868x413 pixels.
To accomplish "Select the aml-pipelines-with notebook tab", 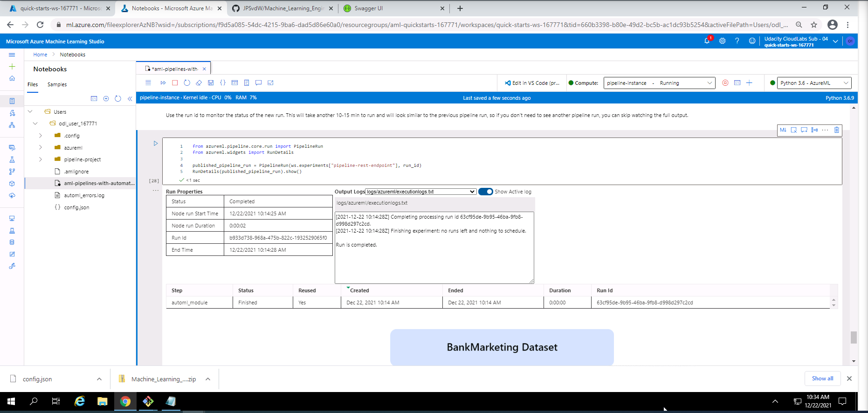I will [173, 69].
